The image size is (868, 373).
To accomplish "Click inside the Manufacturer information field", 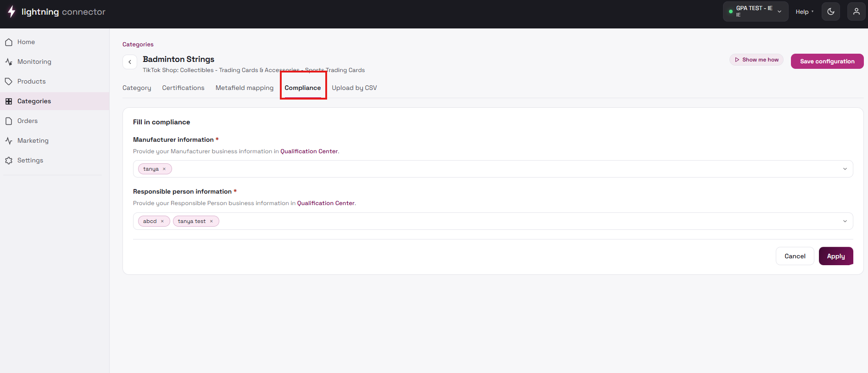I will (493, 169).
